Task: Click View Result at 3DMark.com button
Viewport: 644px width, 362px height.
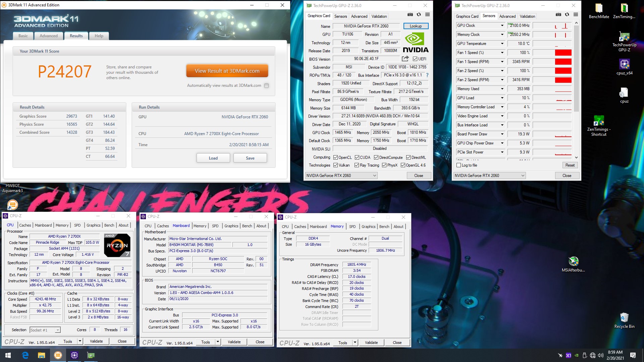Action: tap(227, 71)
